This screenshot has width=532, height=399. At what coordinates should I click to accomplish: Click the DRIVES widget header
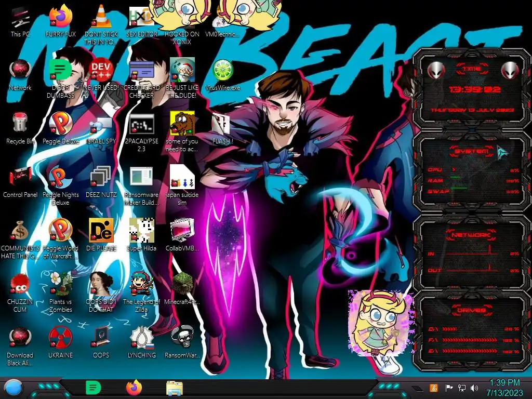pyautogui.click(x=472, y=310)
